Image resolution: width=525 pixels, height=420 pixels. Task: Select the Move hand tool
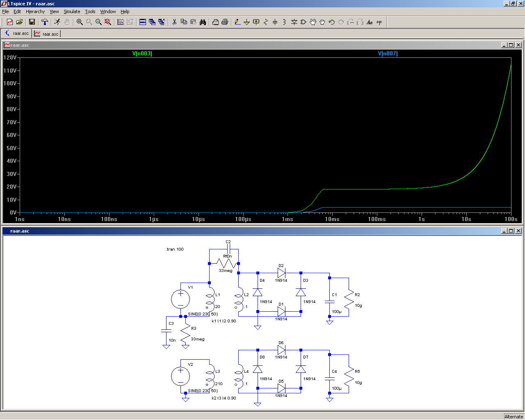coord(313,22)
